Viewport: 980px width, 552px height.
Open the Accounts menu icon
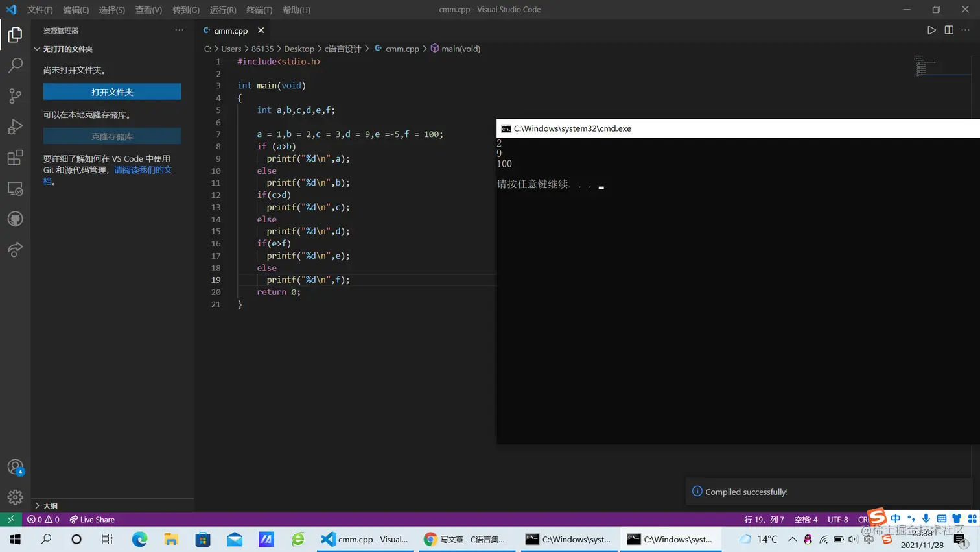pyautogui.click(x=15, y=467)
